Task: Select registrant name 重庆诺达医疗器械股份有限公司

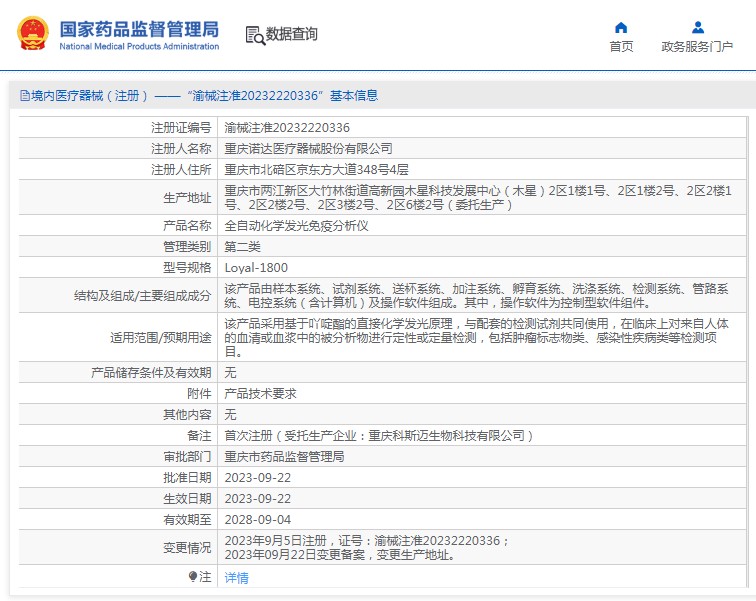Action: [x=309, y=148]
